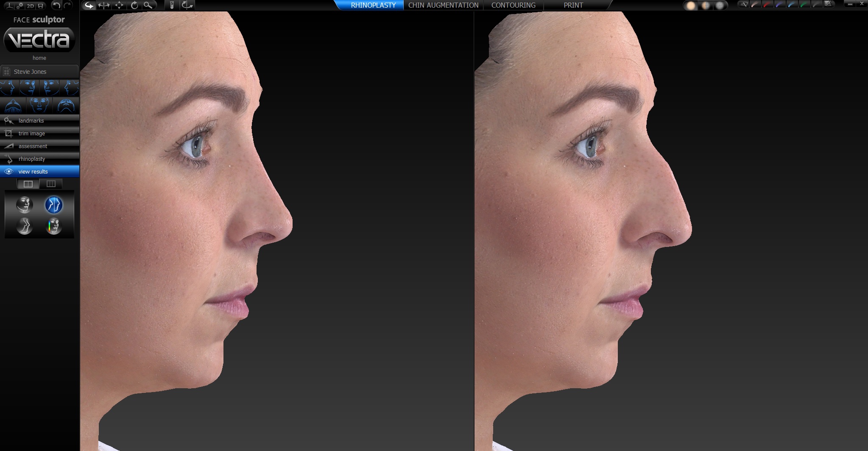Choose three-pane split layout
The height and width of the screenshot is (451, 868).
point(51,184)
